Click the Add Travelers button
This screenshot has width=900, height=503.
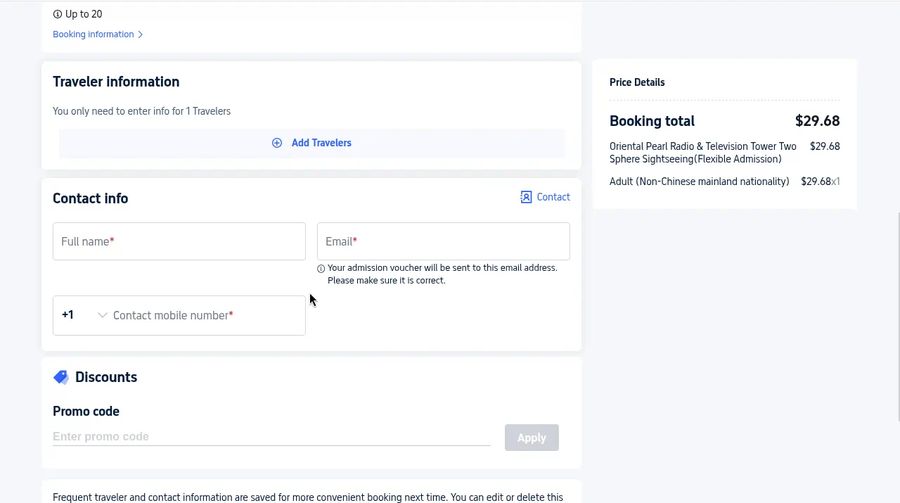tap(312, 143)
